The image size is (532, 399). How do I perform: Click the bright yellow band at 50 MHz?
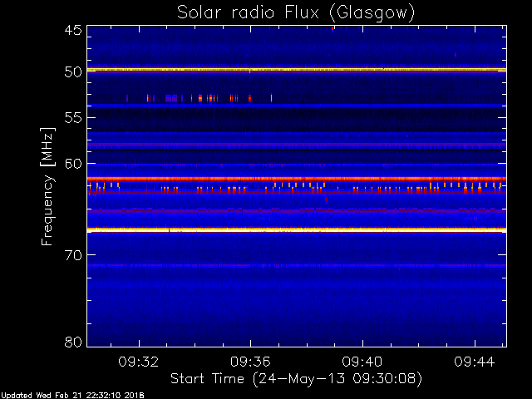click(297, 70)
